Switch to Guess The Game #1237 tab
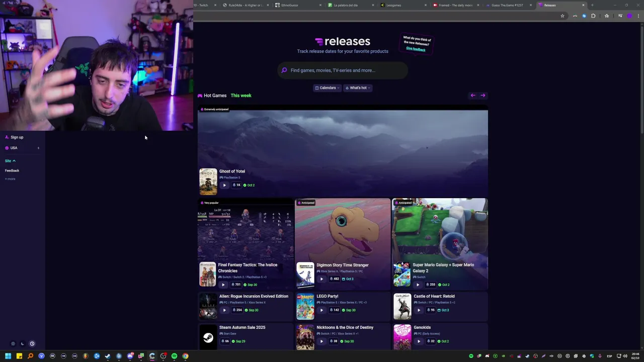 pyautogui.click(x=508, y=5)
